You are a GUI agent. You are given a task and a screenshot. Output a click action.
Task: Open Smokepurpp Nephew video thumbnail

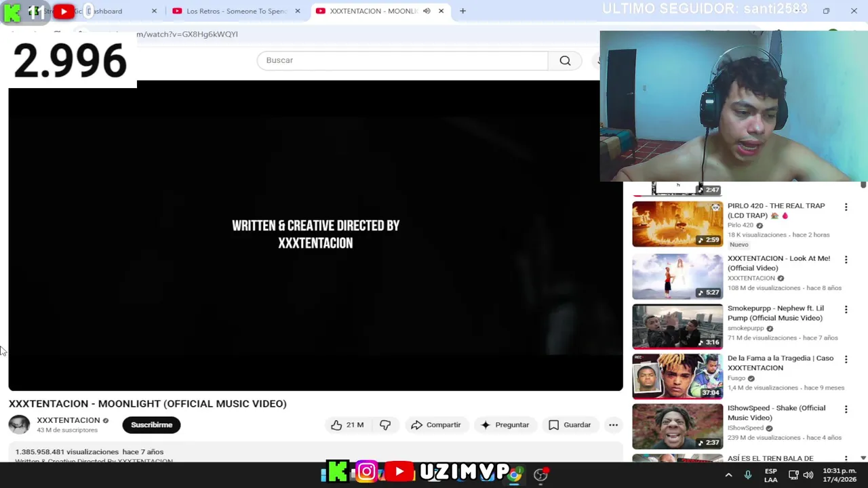[x=677, y=327]
